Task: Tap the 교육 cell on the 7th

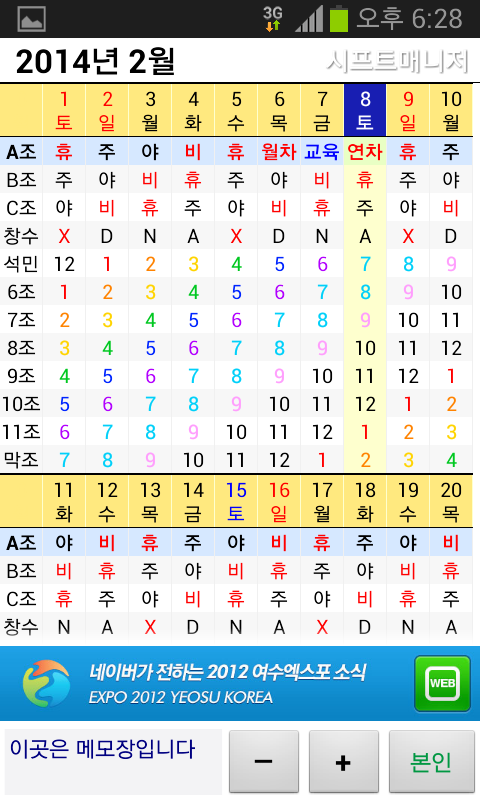Action: [x=322, y=152]
